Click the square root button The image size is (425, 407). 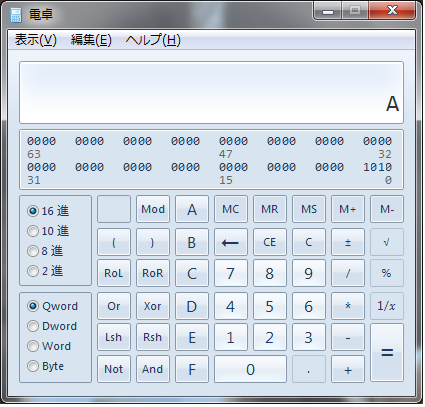(x=387, y=242)
